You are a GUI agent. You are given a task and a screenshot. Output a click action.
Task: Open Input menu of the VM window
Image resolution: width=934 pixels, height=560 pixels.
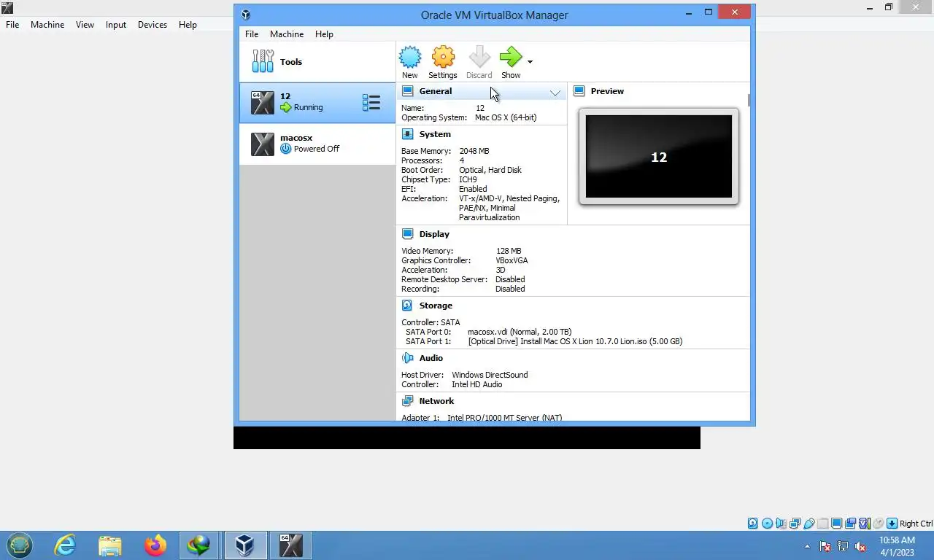point(116,25)
